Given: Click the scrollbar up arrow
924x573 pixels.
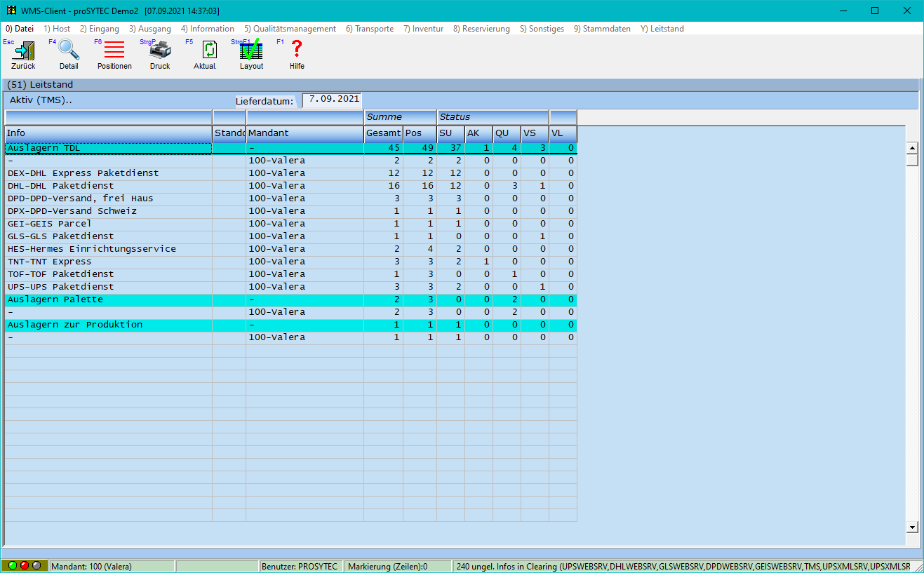Looking at the screenshot, I should (912, 148).
